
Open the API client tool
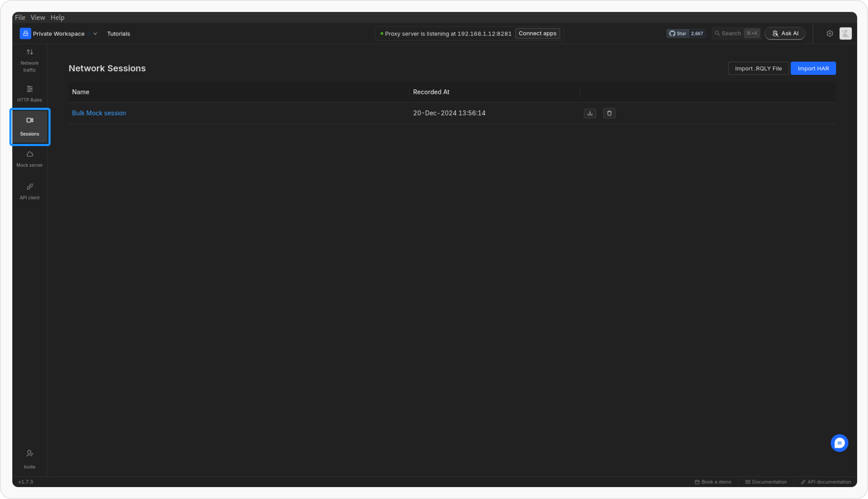[x=30, y=191]
